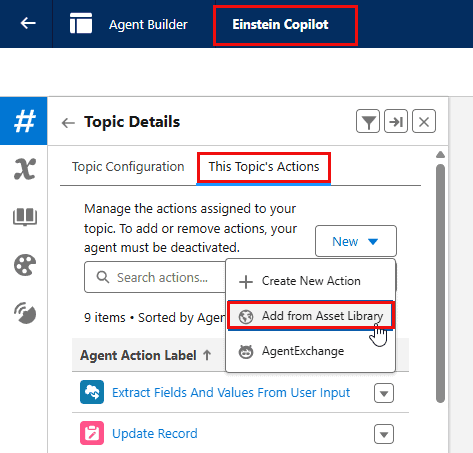Open Extract Fields And Values From User Input link
This screenshot has height=453, width=473.
click(231, 393)
